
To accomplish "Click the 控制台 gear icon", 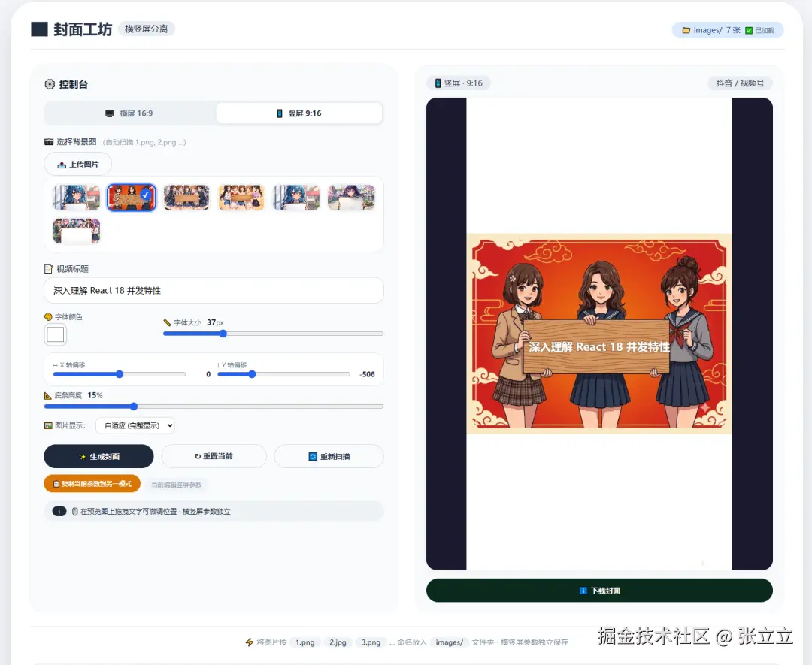I will 50,84.
